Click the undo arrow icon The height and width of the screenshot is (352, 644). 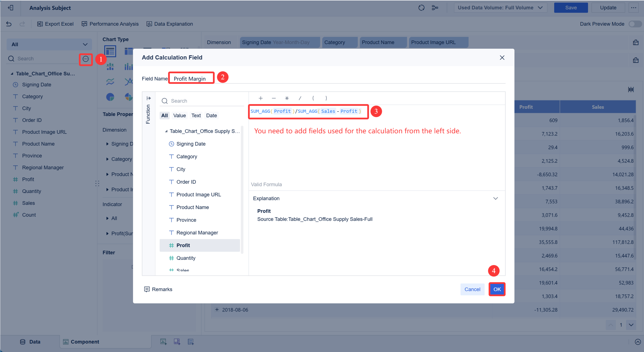(x=9, y=24)
